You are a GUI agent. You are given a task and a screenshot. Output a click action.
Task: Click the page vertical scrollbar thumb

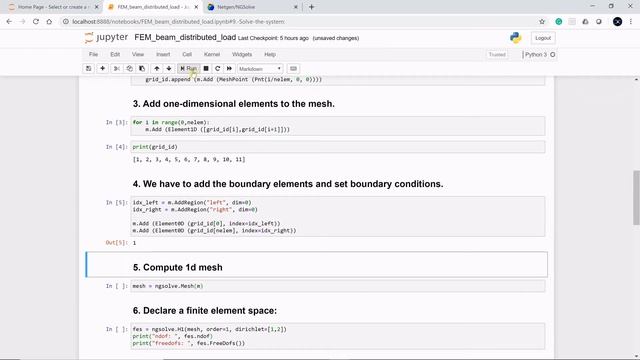tap(636, 198)
